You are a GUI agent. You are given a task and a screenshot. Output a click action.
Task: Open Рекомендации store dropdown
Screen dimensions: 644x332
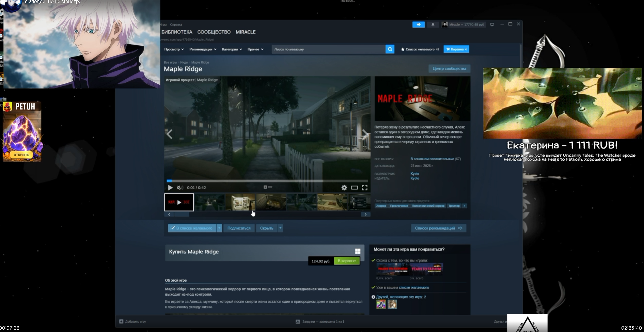[x=203, y=49]
